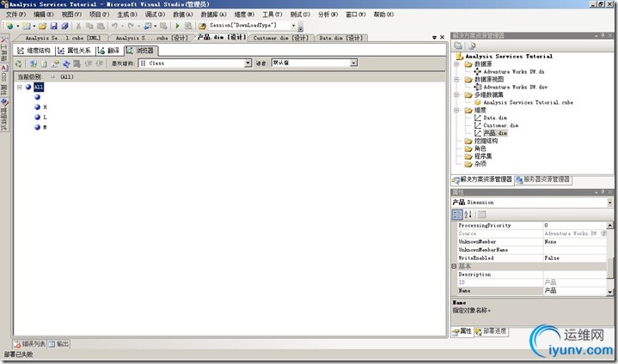Select Date.dim in Solution Explorer
618x364 pixels.
click(x=495, y=118)
